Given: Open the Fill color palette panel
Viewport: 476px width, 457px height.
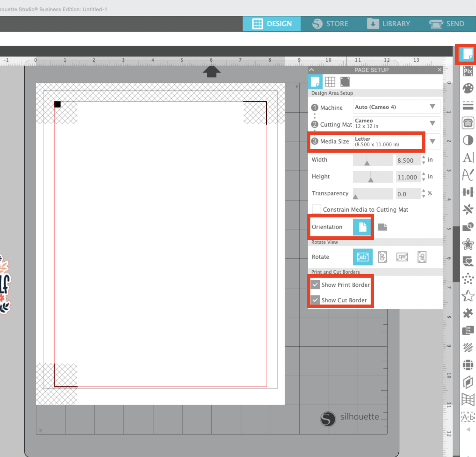Looking at the screenshot, I should [468, 89].
